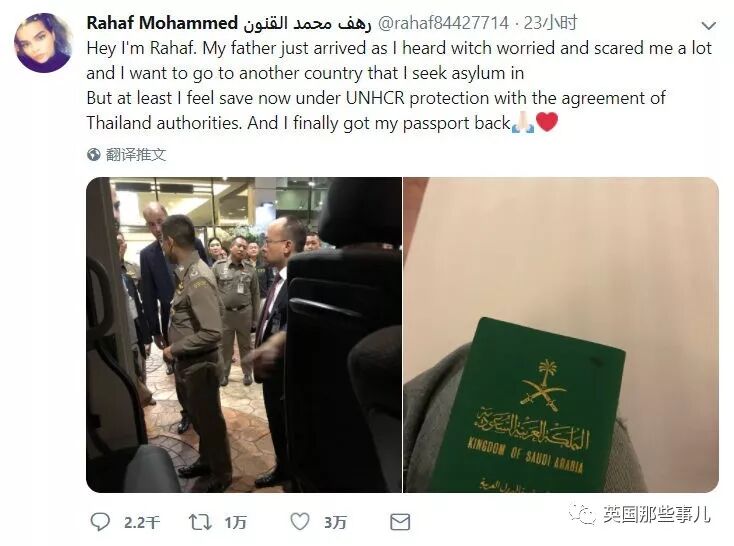Click the envelope direct message icon
The image size is (734, 546).
click(x=400, y=522)
